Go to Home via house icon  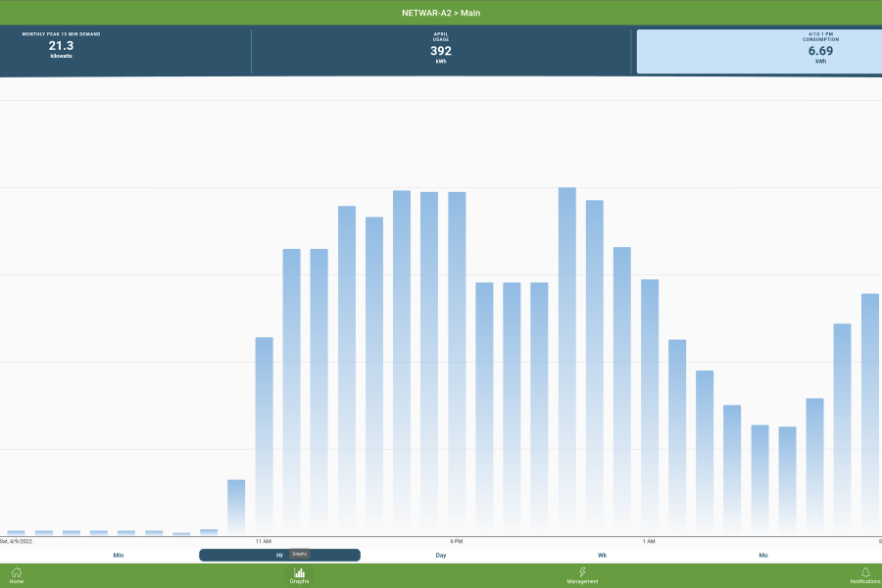(16, 574)
